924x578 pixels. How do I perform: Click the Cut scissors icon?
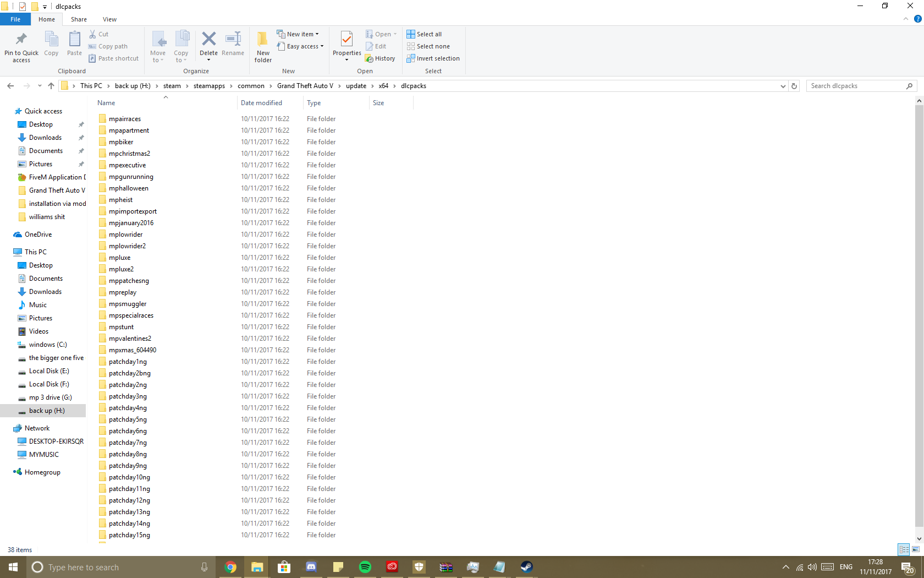pyautogui.click(x=92, y=34)
